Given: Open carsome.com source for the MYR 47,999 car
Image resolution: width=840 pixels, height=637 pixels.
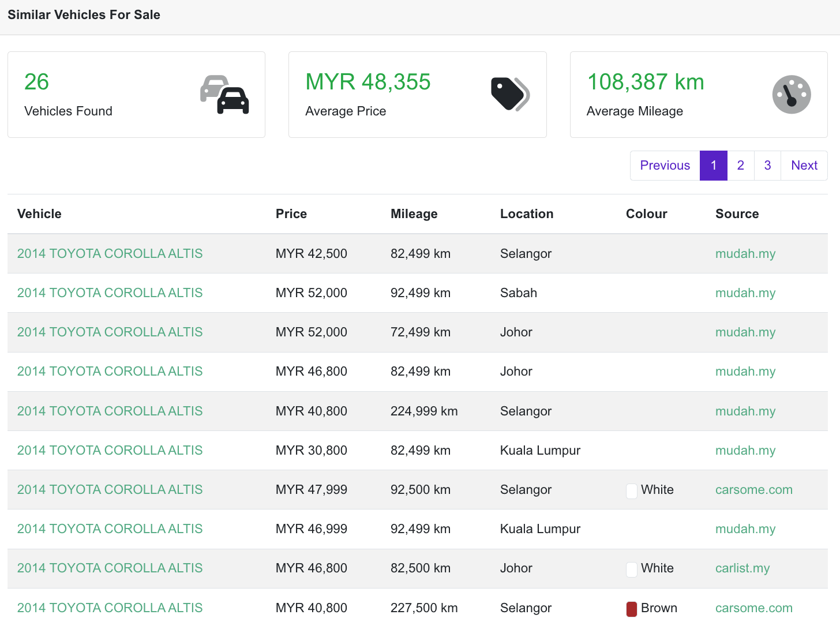Looking at the screenshot, I should coord(753,490).
